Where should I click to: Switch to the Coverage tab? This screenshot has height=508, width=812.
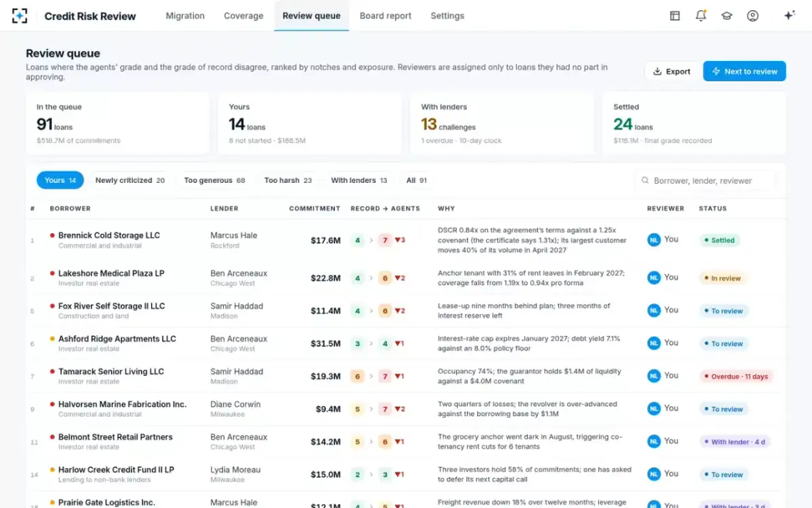[244, 16]
